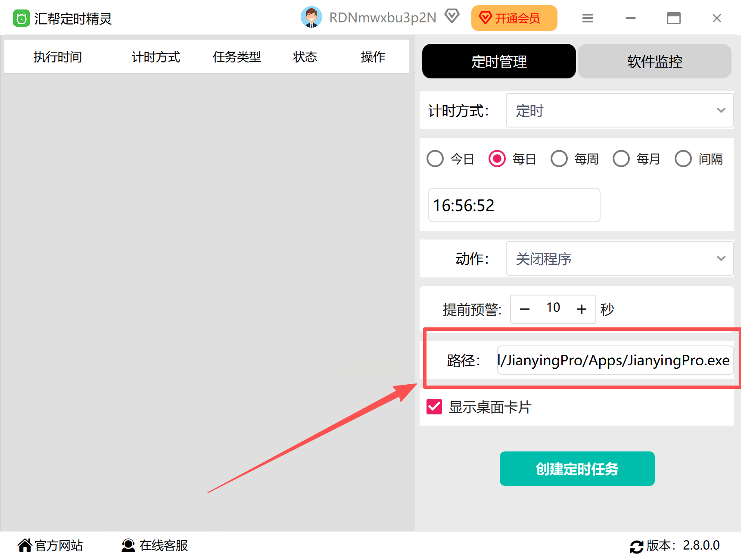
Task: Open the 在线客服 link
Action: click(x=164, y=545)
